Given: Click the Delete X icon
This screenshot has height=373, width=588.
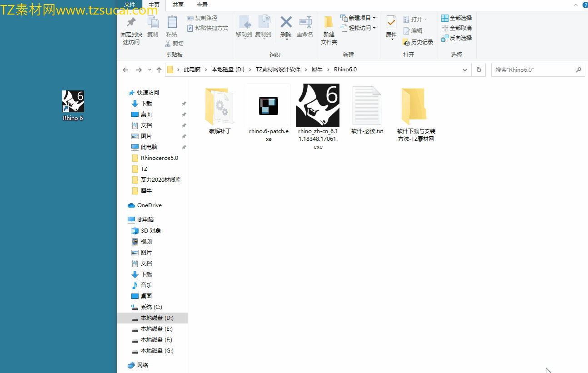Looking at the screenshot, I should point(286,22).
